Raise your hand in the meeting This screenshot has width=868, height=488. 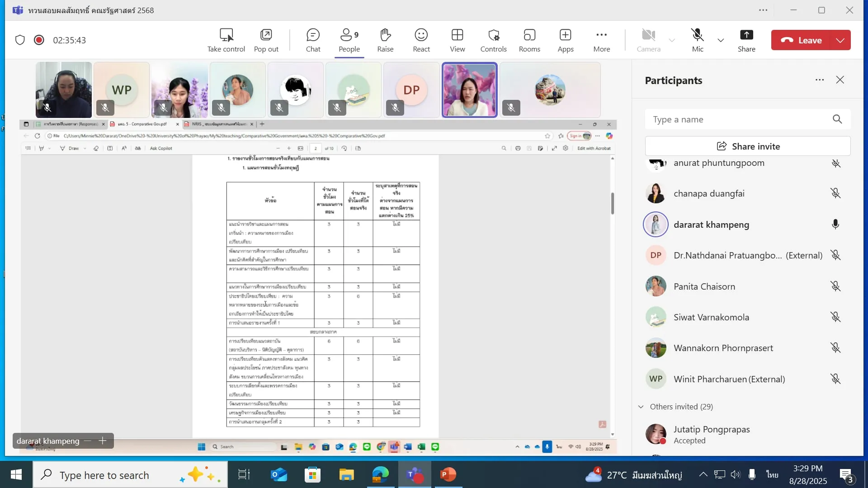(x=385, y=40)
